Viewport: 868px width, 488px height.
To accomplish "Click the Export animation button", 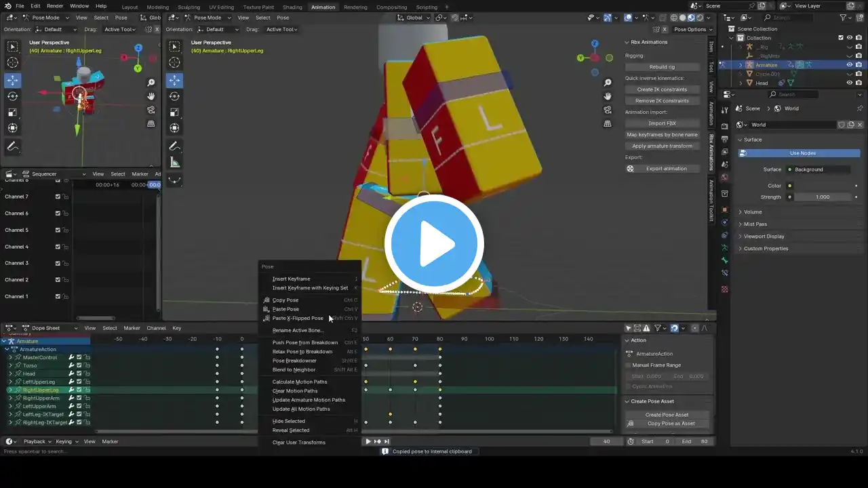I will point(666,169).
